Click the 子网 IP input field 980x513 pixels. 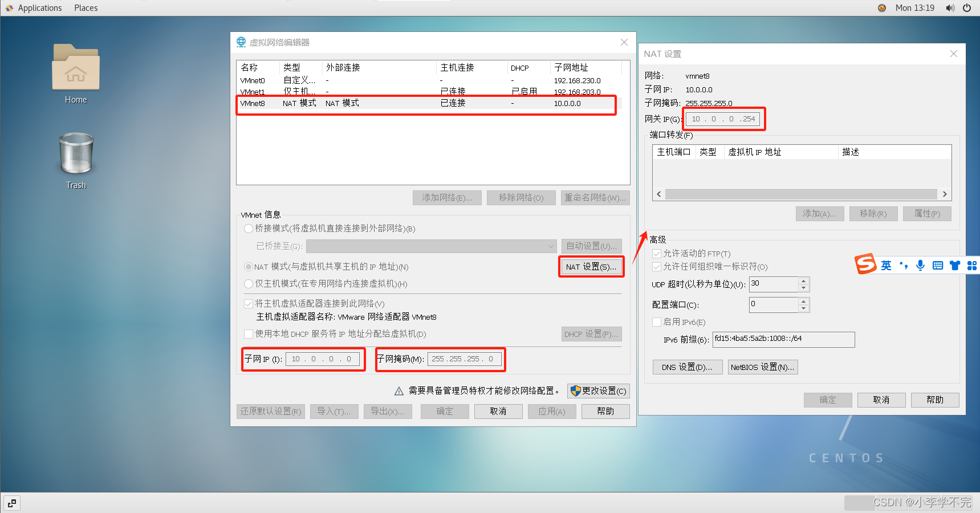point(323,359)
